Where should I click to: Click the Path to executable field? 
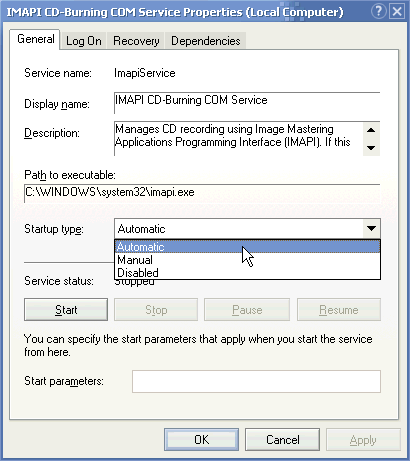coord(202,193)
